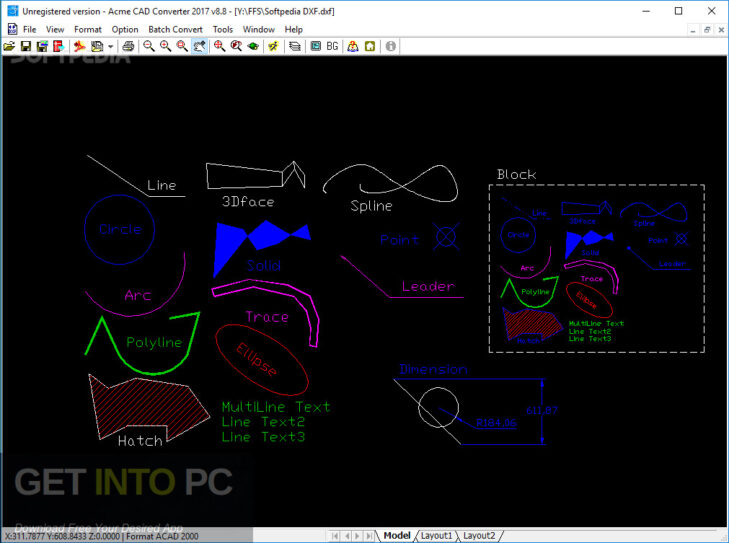Click the Save As image icon

42,46
